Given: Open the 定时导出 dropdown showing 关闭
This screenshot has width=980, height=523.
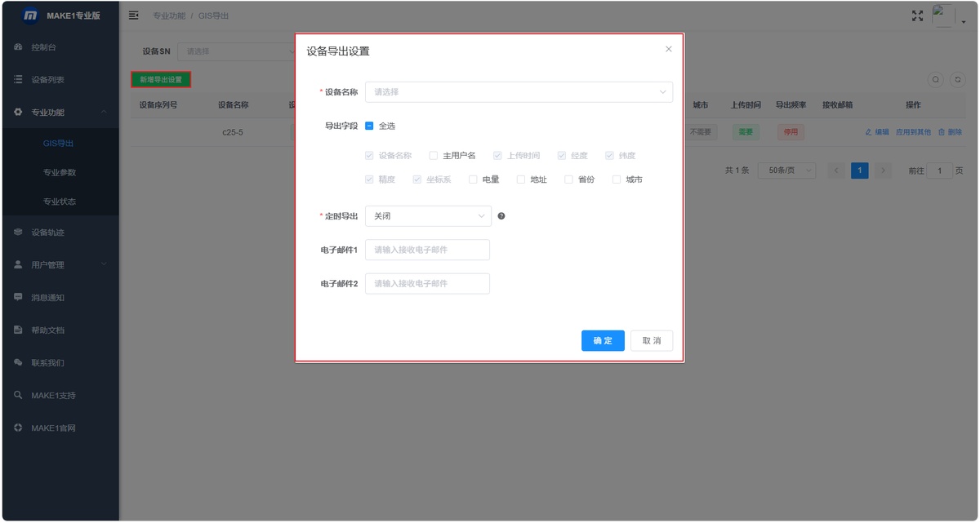Looking at the screenshot, I should pyautogui.click(x=428, y=216).
